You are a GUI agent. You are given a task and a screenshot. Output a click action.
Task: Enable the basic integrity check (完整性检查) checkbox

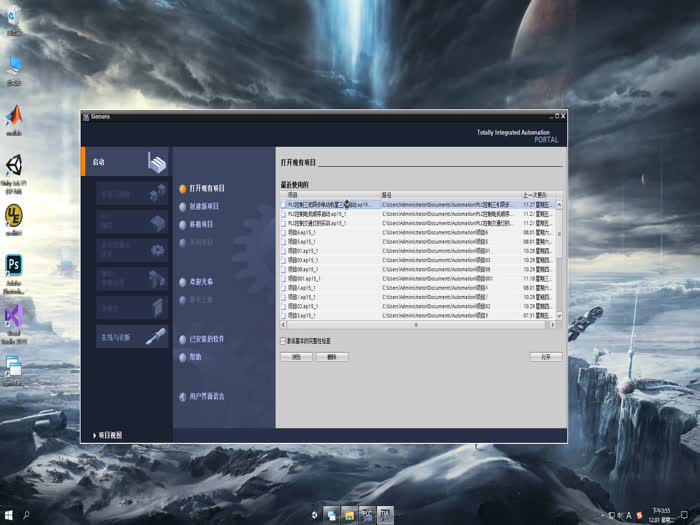tap(282, 340)
